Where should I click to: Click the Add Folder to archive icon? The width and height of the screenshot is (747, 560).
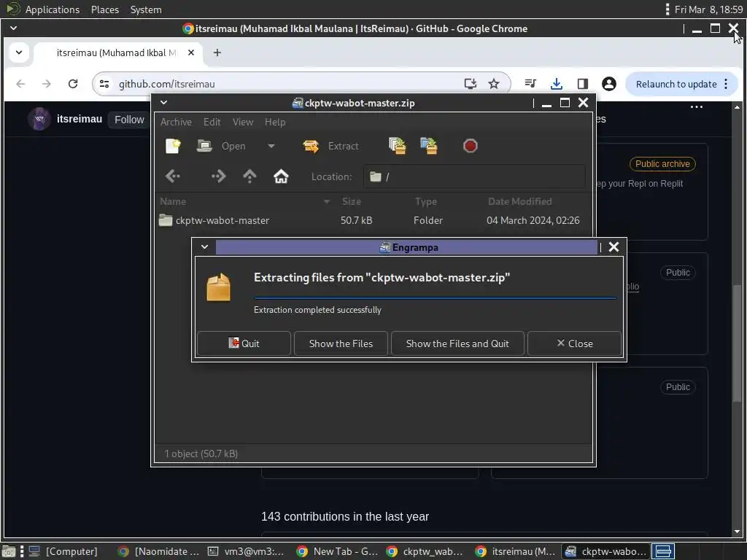tap(429, 146)
